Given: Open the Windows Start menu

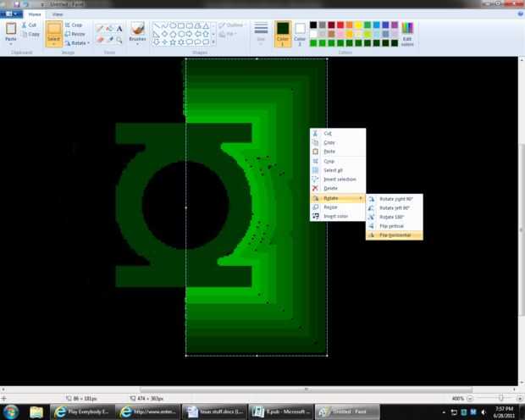Looking at the screenshot, I should pyautogui.click(x=11, y=412).
